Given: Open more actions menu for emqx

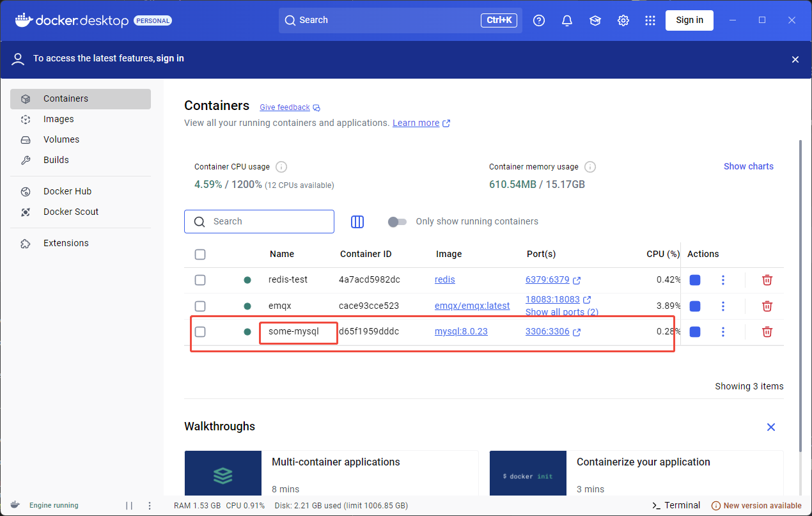Looking at the screenshot, I should point(723,306).
